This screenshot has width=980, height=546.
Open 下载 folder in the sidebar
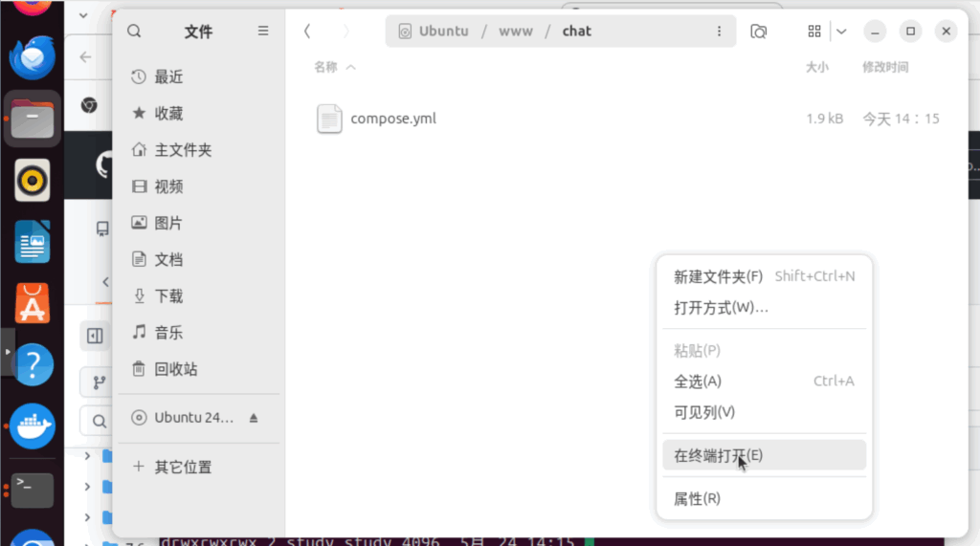[x=199, y=296]
